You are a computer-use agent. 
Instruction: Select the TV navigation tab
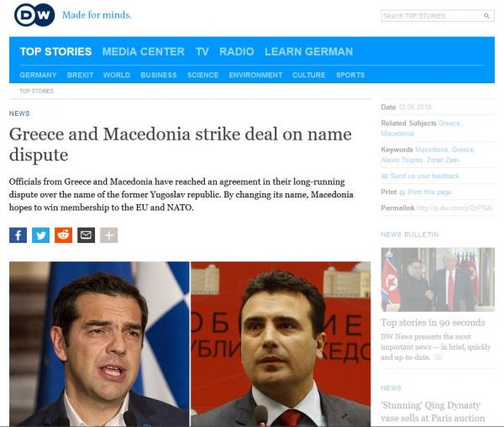click(x=202, y=51)
